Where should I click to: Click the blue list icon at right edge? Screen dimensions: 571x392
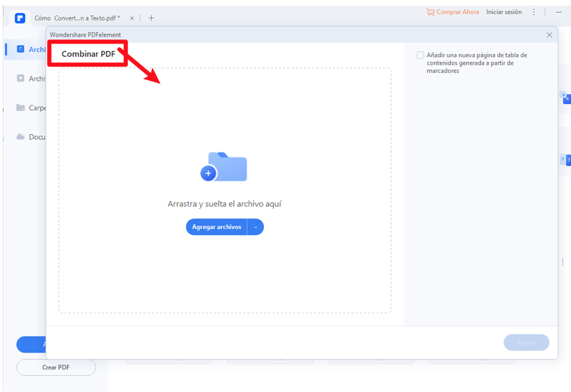tap(565, 159)
